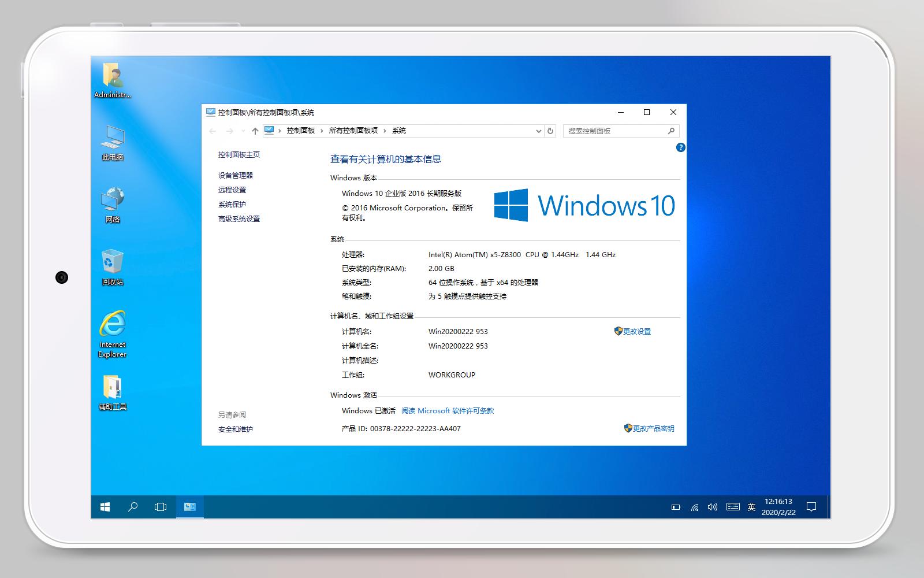Image resolution: width=924 pixels, height=578 pixels.
Task: Click the volume speaker icon in system tray
Action: click(x=712, y=507)
